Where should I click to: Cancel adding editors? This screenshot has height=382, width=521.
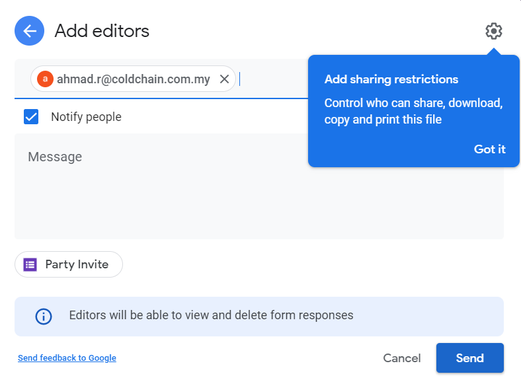[402, 358]
